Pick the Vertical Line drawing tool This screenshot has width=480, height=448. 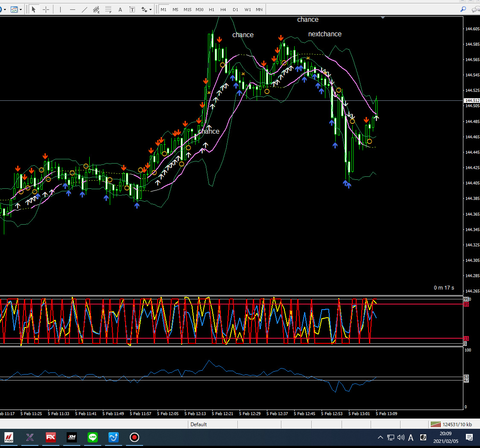(60, 9)
